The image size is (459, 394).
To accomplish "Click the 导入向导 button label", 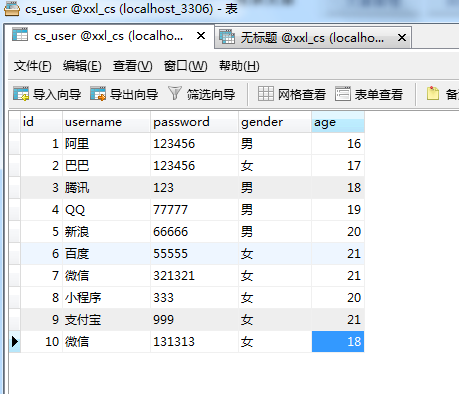I will click(x=57, y=95).
